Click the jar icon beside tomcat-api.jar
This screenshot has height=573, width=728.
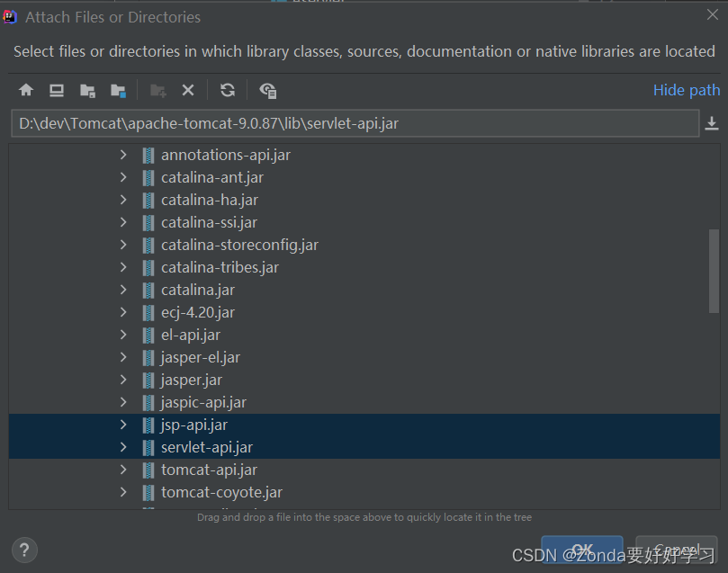click(x=148, y=470)
